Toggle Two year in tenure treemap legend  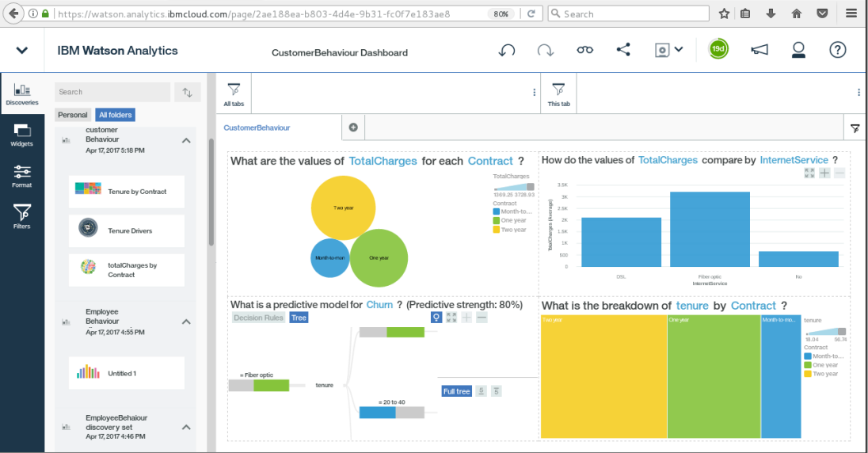[821, 374]
